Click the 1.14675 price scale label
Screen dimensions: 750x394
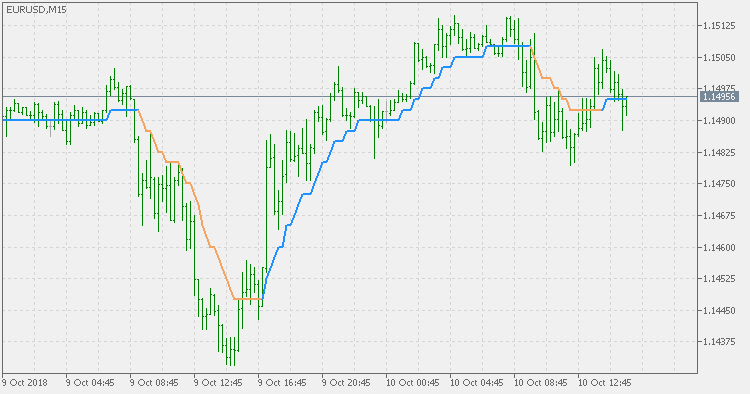pos(719,216)
